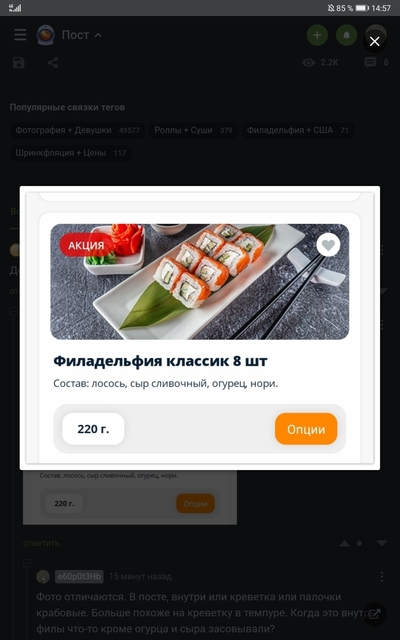Screen dimensions: 400x640
Task: Select tag Шринкфляция + Цены
Action: pos(71,153)
